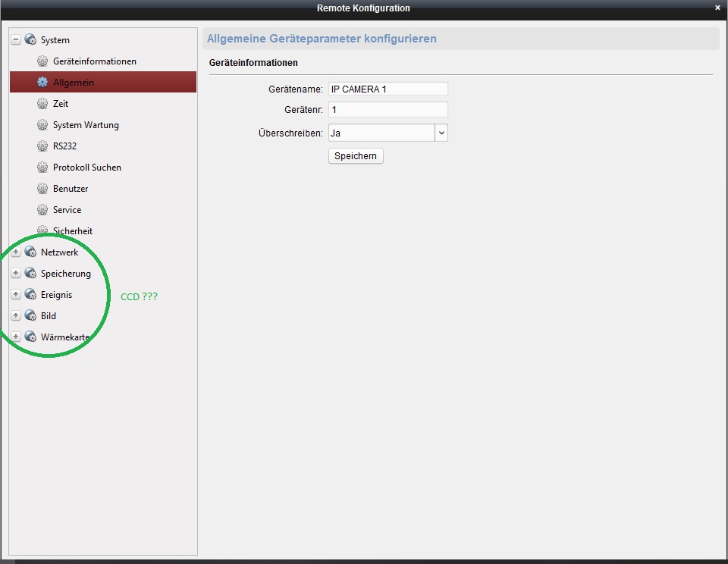
Task: Click the Bild category icon
Action: tap(30, 316)
